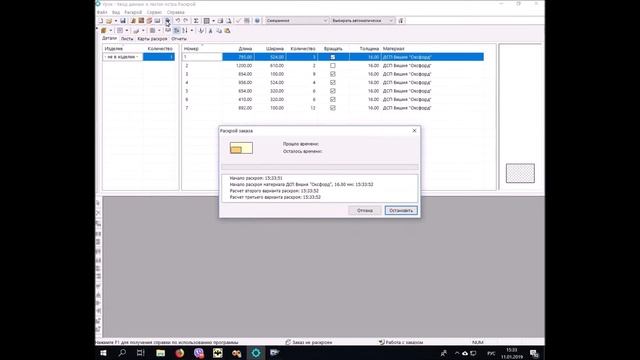640x360 pixels.
Task: Open the Файл menu
Action: pyautogui.click(x=102, y=12)
